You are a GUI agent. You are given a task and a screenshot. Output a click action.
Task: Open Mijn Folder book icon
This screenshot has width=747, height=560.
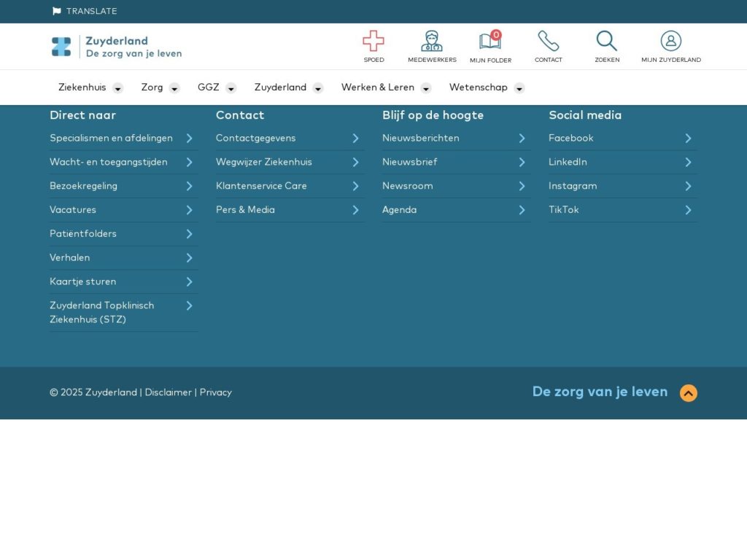point(490,42)
